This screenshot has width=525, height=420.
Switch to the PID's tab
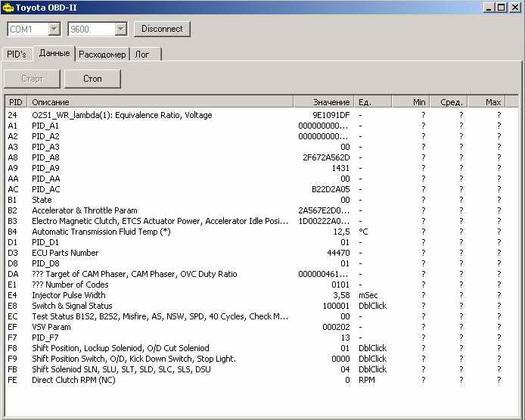[x=17, y=54]
